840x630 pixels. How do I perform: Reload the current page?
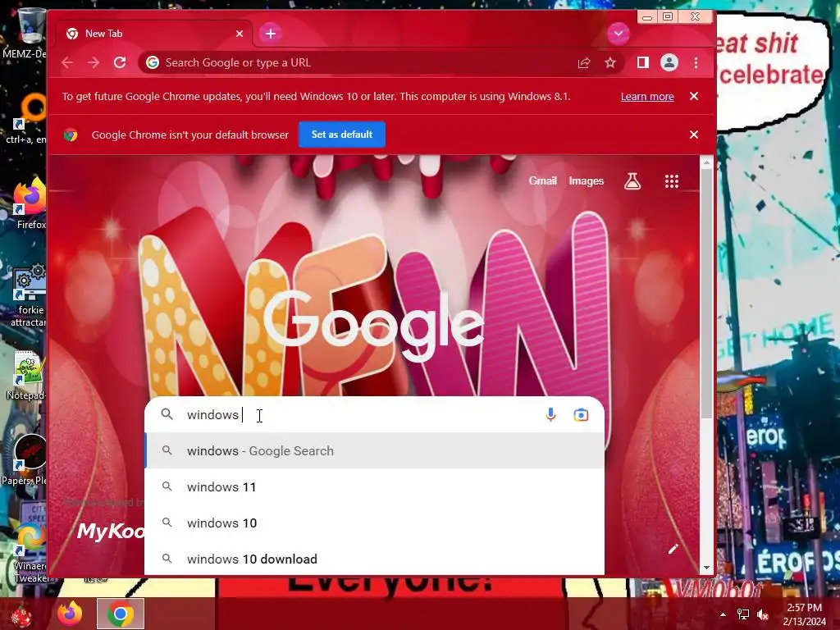(x=120, y=62)
